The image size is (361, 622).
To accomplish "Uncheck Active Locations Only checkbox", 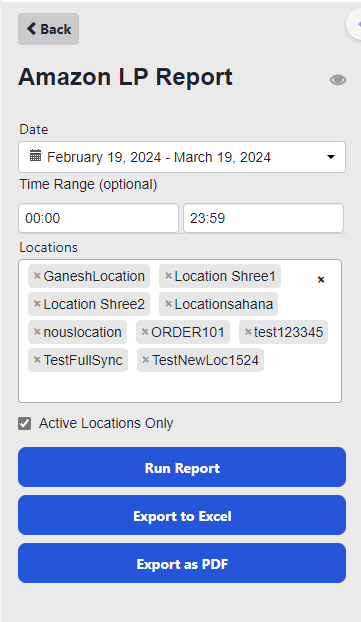I will coord(25,423).
